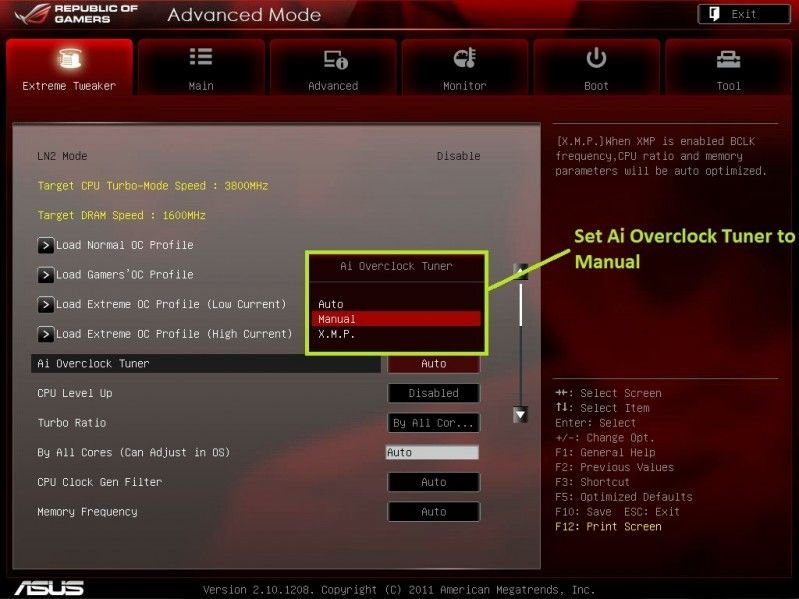This screenshot has height=599, width=799.
Task: Click arrow icon beside Load Normal OC Profile
Action: (x=45, y=246)
